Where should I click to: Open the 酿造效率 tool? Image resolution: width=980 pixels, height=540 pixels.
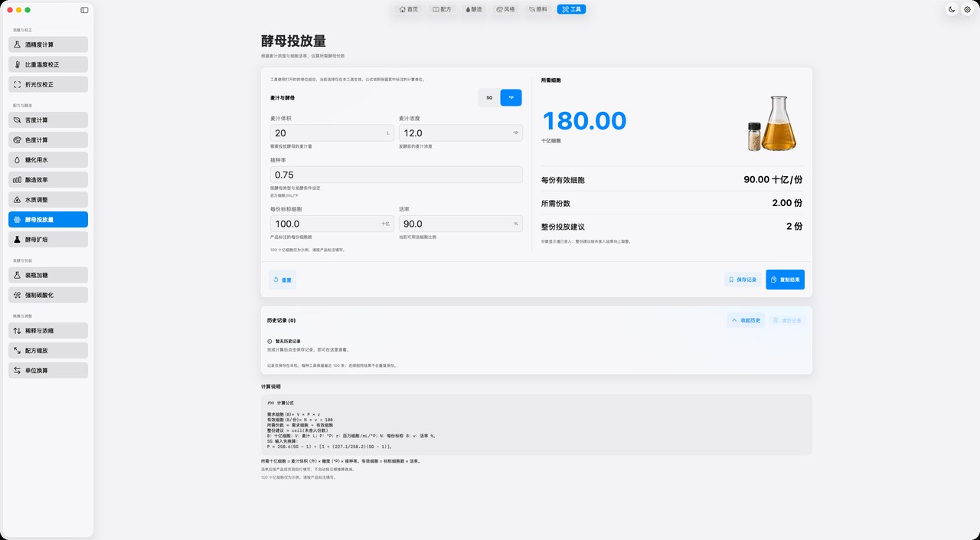point(48,180)
